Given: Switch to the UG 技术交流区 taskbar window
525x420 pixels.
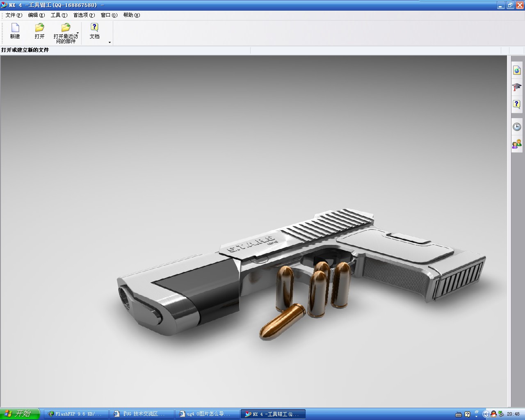Looking at the screenshot, I should (x=141, y=414).
